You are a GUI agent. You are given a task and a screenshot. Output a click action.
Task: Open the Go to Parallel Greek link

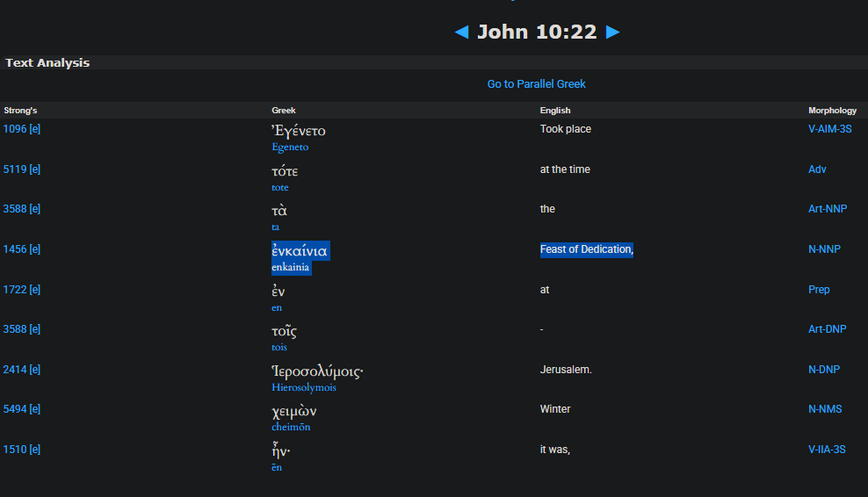pyautogui.click(x=536, y=84)
